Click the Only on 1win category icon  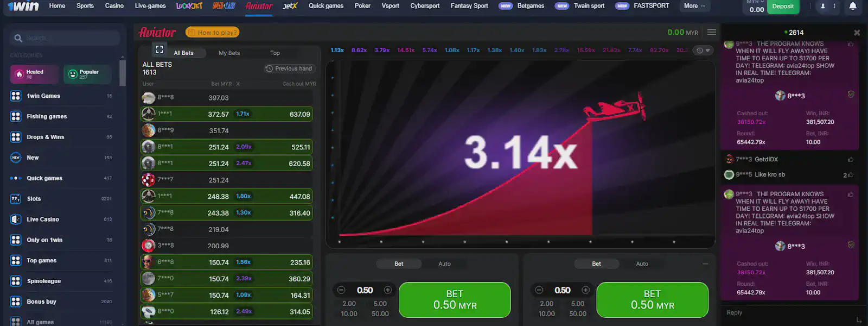click(x=16, y=240)
